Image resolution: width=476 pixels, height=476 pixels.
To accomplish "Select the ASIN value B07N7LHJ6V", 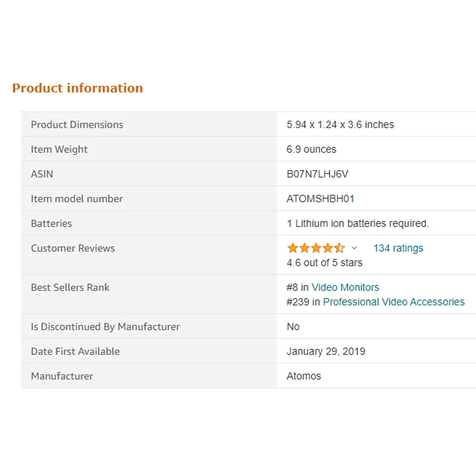I will point(317,174).
